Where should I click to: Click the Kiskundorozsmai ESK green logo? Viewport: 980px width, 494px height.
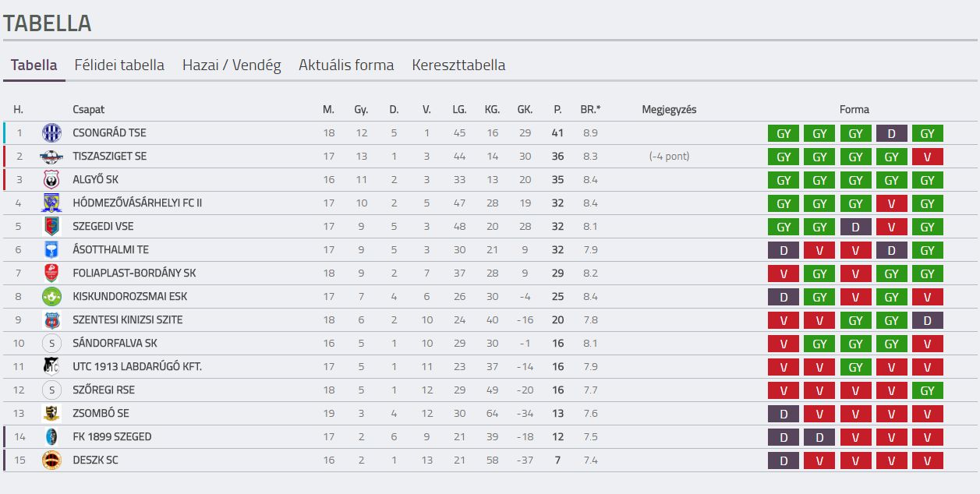coord(51,296)
